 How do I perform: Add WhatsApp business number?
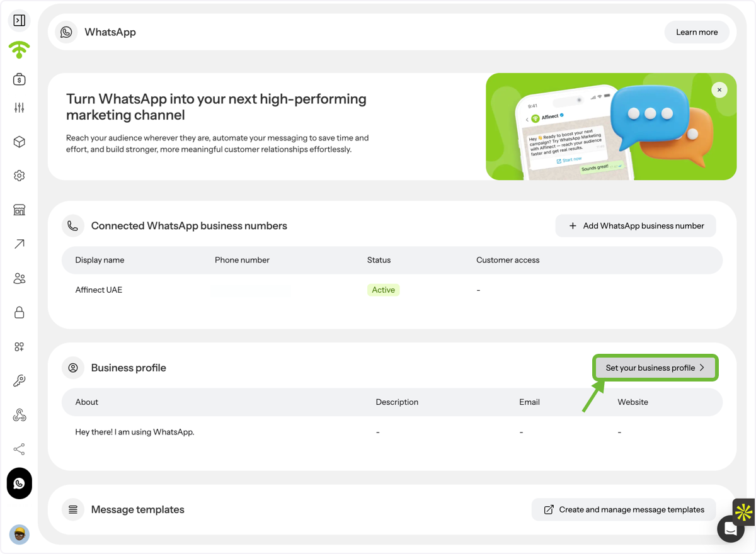(636, 226)
